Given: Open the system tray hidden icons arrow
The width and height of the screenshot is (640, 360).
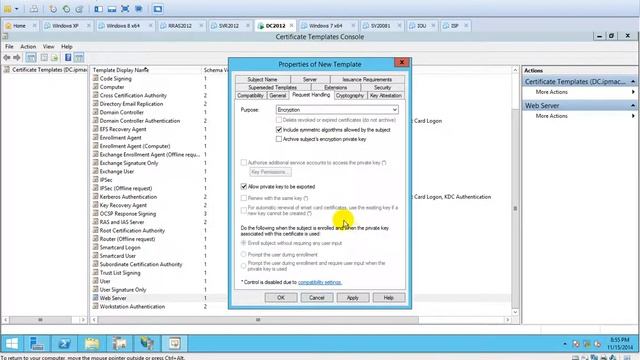Looking at the screenshot, I should [565, 344].
